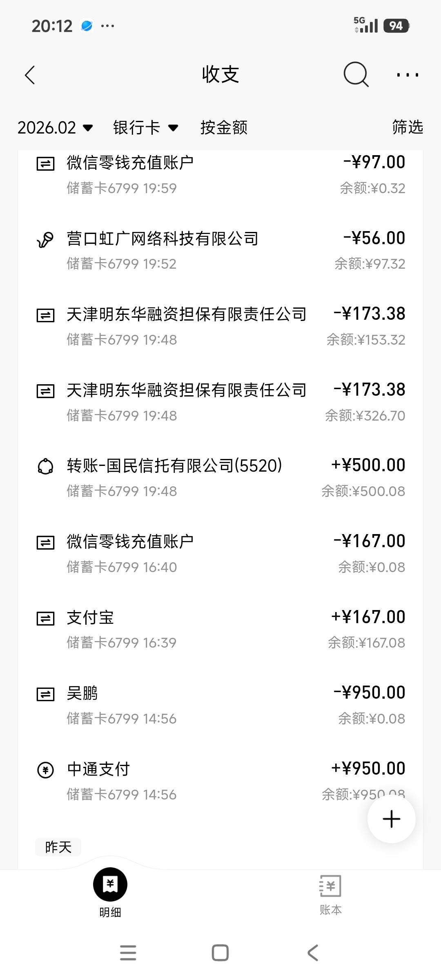This screenshot has height=980, width=441.
Task: Tap the transfer icon beside 支付宝
Action: click(45, 618)
